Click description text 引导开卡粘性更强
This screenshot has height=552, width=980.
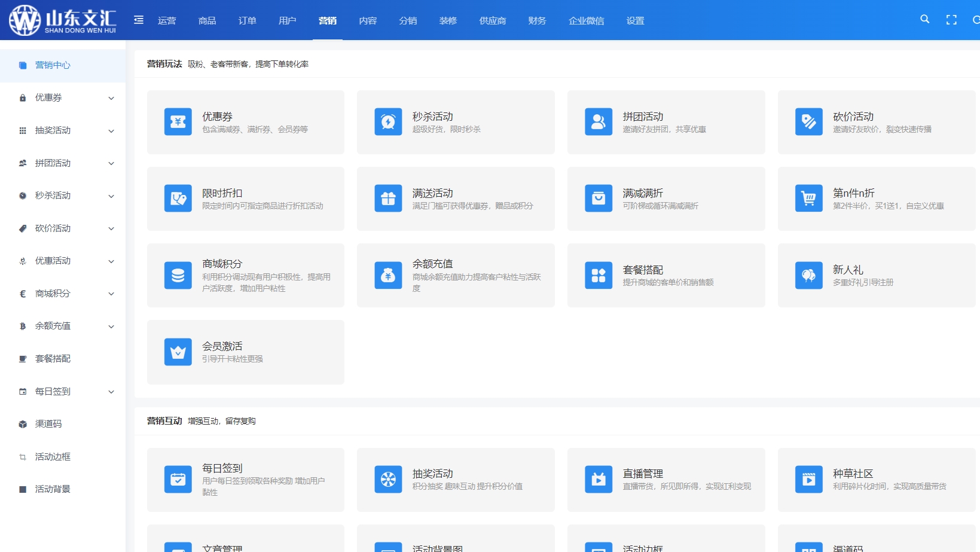[232, 359]
